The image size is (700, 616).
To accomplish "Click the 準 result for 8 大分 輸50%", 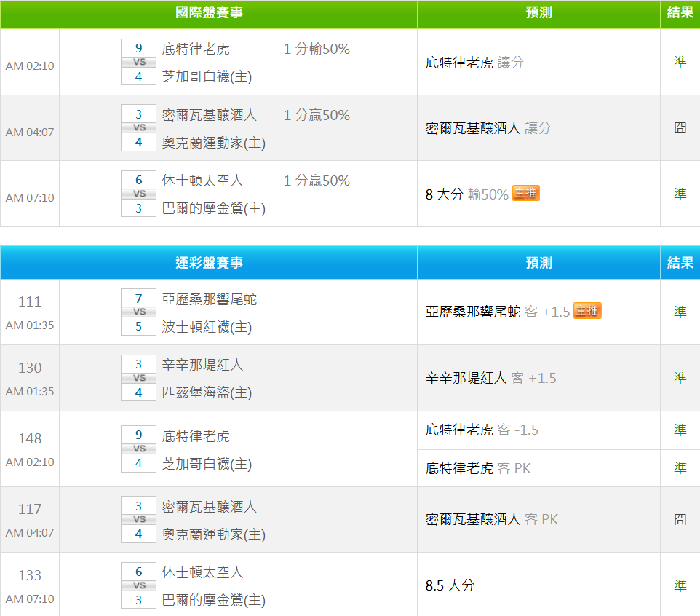I will (x=680, y=194).
